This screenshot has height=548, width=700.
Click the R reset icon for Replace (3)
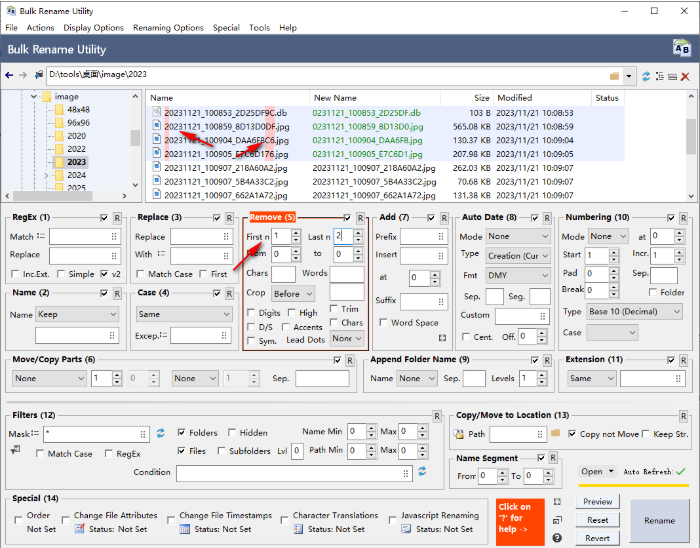tap(229, 218)
